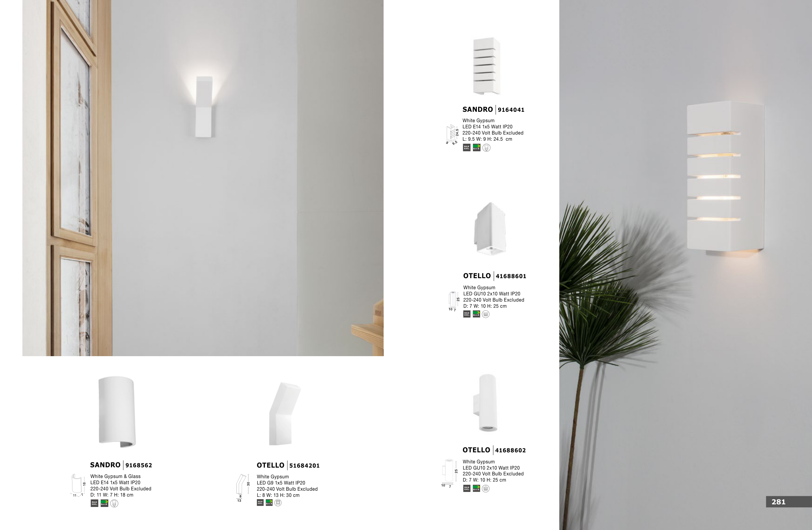The width and height of the screenshot is (812, 530).
Task: Select the square OTELLO 41688601 lamp image
Action: tap(490, 229)
